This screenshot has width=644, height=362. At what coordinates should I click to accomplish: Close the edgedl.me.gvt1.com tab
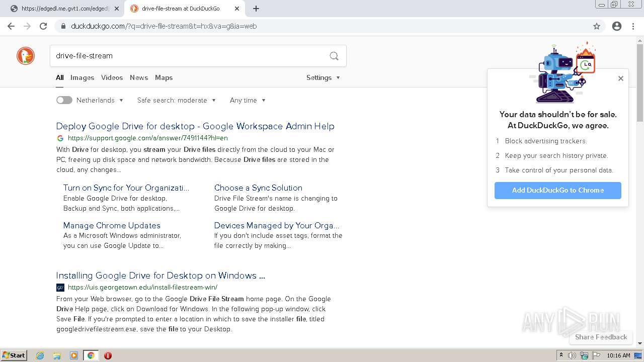click(x=117, y=9)
